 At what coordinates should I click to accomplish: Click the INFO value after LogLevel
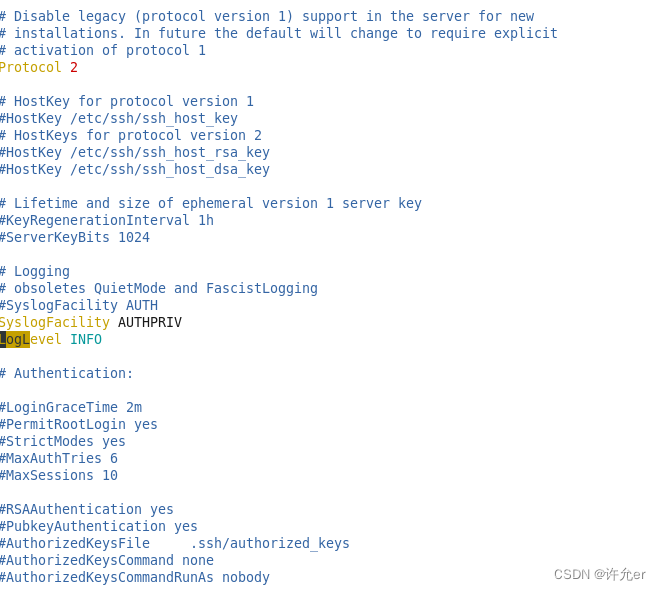(86, 339)
